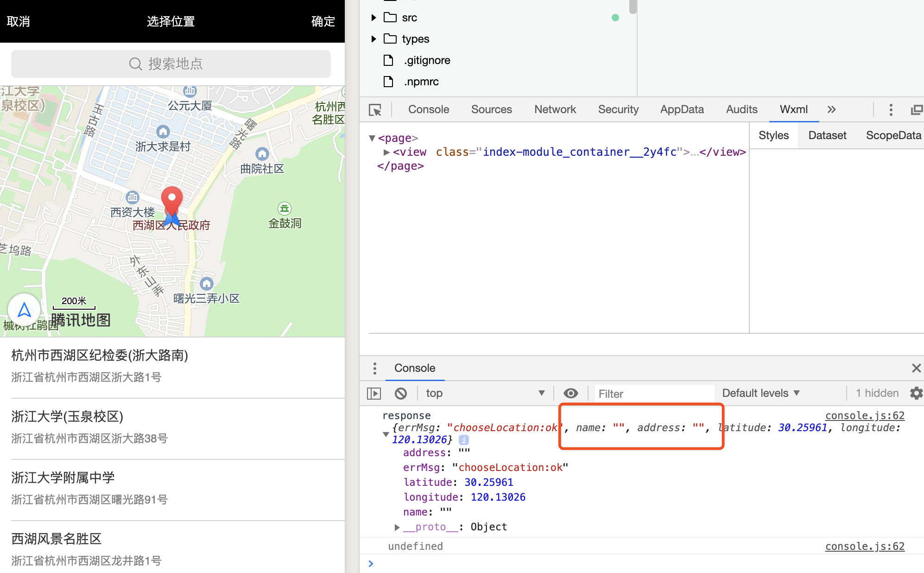The height and width of the screenshot is (573, 924).
Task: Click the .gitignore file icon
Action: pyautogui.click(x=388, y=60)
